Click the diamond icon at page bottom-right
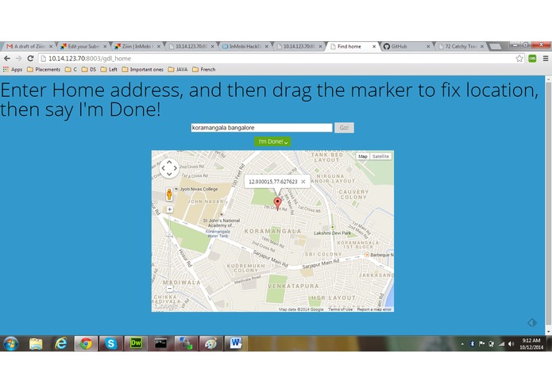This screenshot has height=392, width=552. 532,323
